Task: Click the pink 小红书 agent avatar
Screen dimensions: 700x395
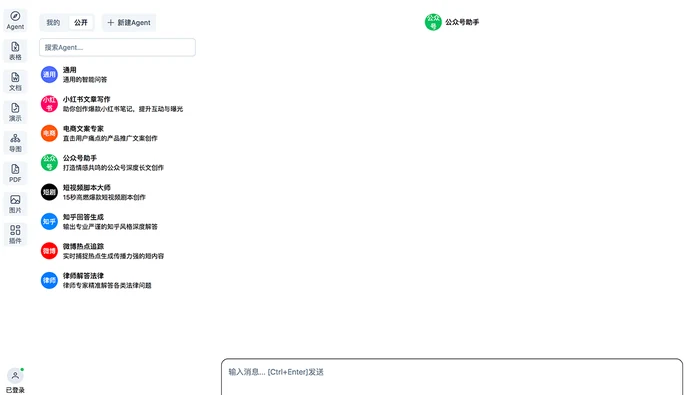Action: click(x=49, y=104)
